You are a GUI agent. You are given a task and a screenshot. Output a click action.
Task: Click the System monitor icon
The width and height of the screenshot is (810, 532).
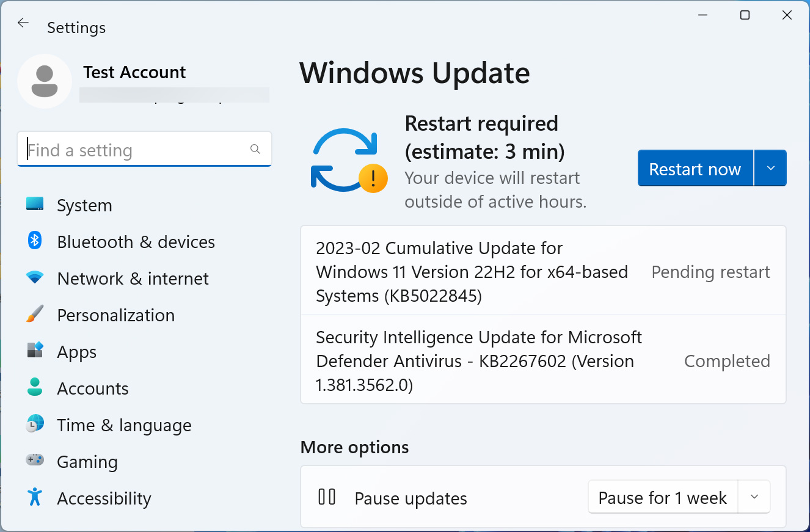coord(35,204)
